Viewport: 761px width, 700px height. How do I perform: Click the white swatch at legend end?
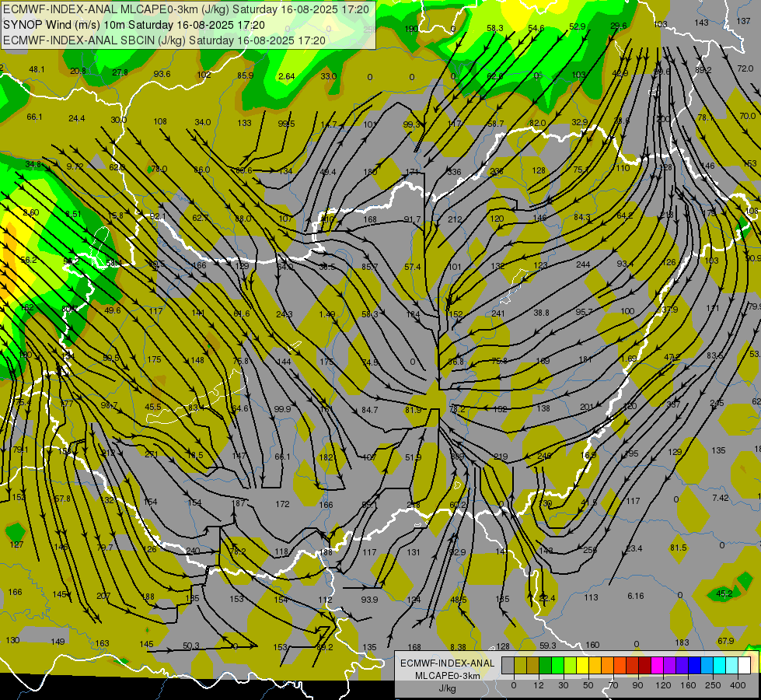pos(744,665)
